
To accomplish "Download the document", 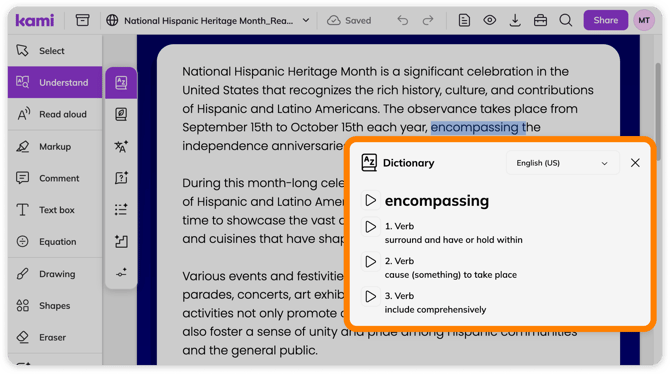I will (x=515, y=20).
